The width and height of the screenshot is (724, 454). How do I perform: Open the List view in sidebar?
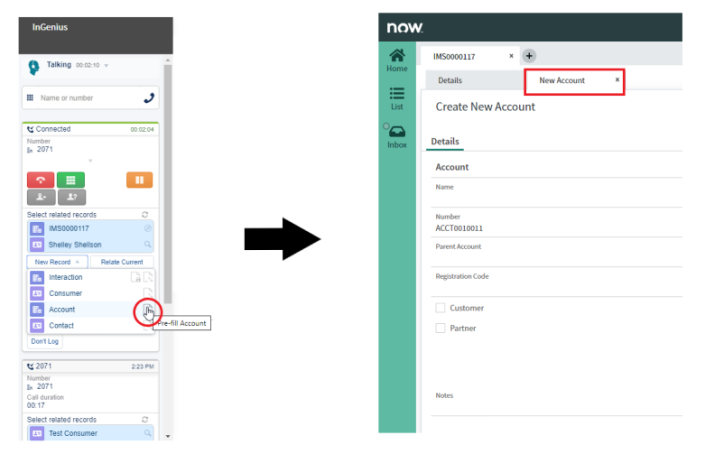point(397,98)
